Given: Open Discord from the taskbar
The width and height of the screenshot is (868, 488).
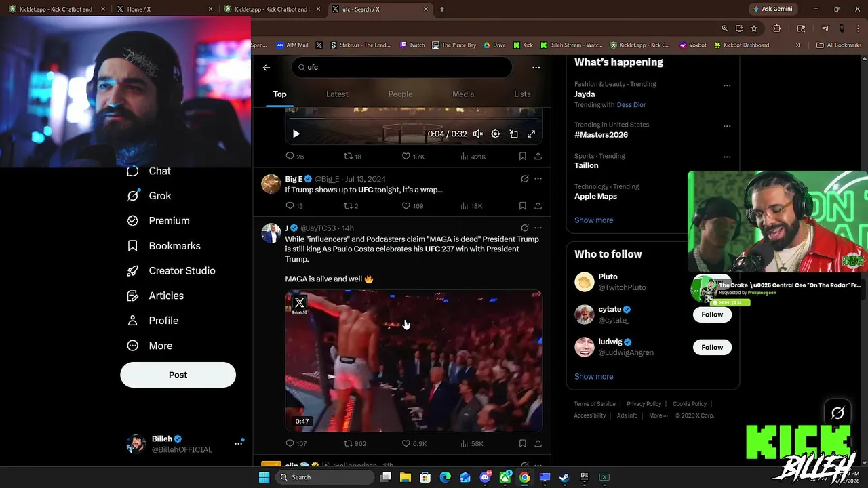Looking at the screenshot, I should (x=485, y=477).
